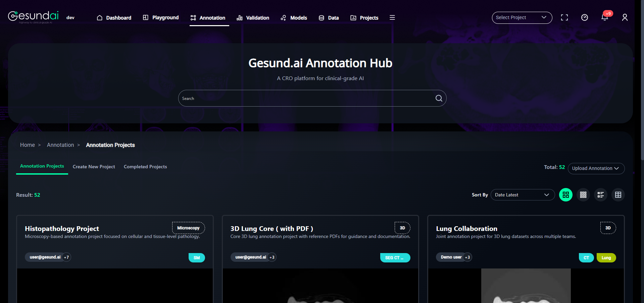Open the Histopathology Project card title

(62, 229)
